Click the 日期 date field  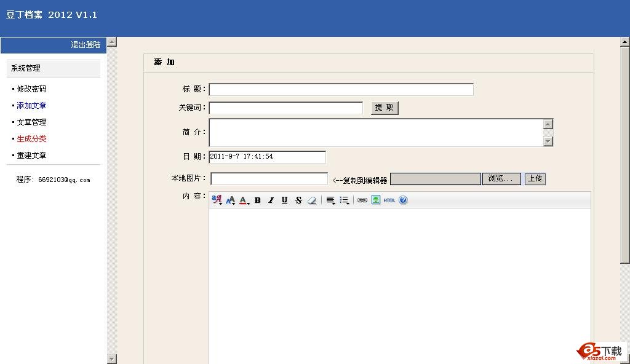point(267,157)
